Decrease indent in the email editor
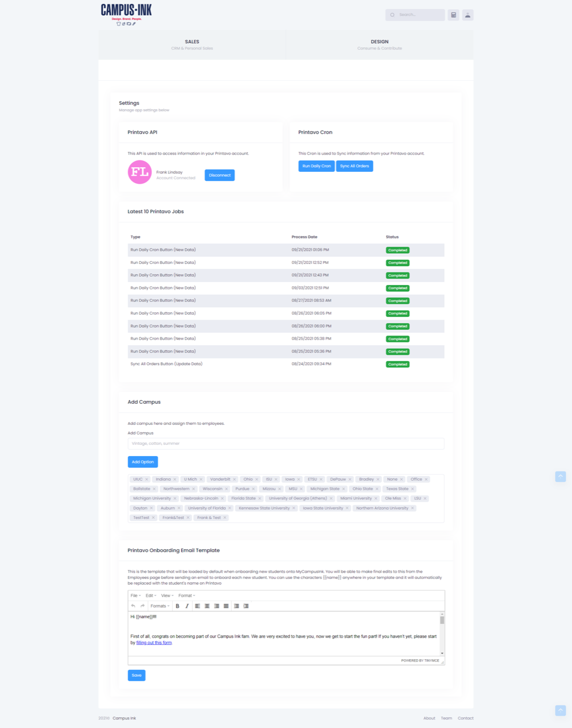This screenshot has height=728, width=572. 237,606
